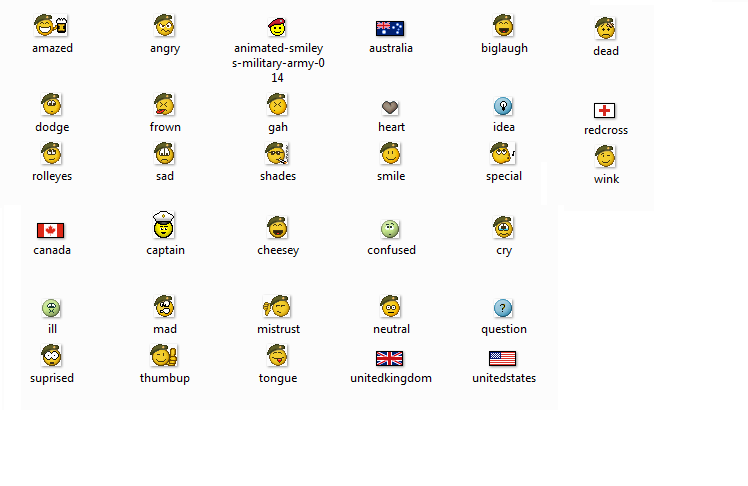Click the amazed smiley with beer mug

tap(50, 26)
